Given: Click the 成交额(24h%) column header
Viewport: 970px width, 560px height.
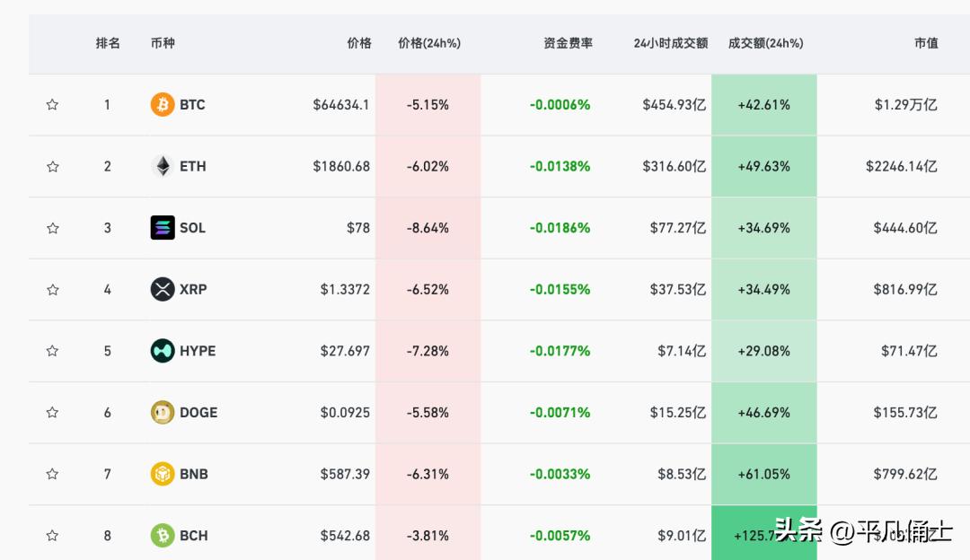Looking at the screenshot, I should tap(765, 43).
